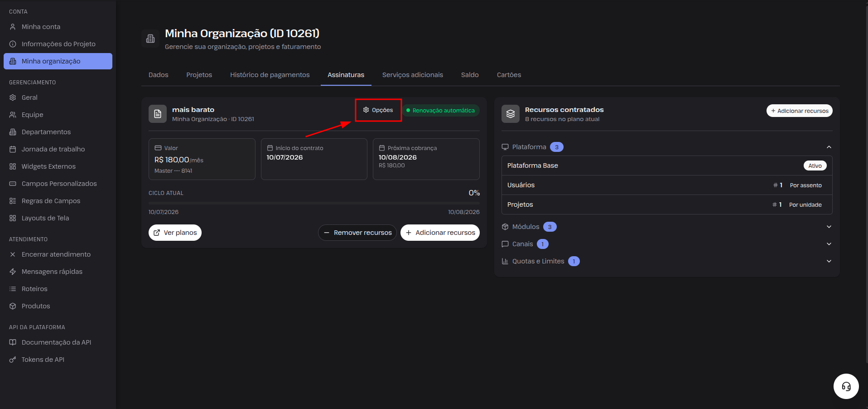Toggle the Renovação automática status badge
This screenshot has width=868, height=409.
tap(441, 111)
